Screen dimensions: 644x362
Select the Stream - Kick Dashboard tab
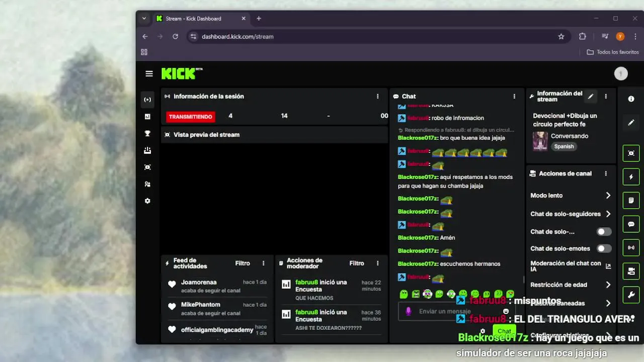pos(201,19)
